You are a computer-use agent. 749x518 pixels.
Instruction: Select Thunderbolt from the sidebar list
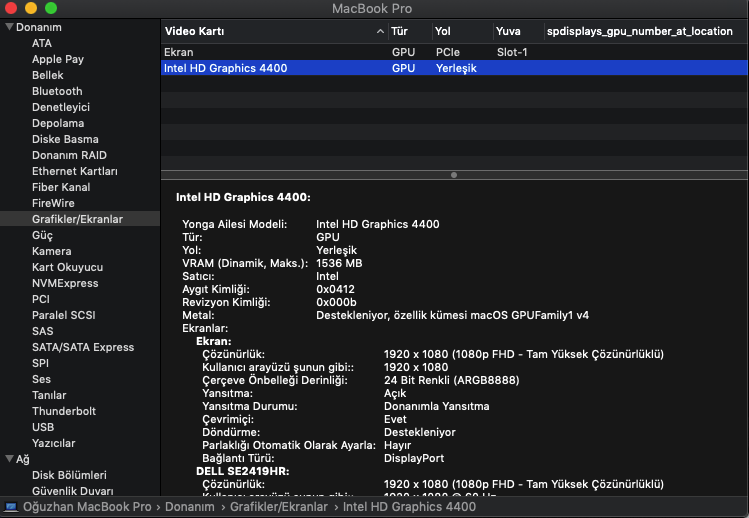click(64, 411)
